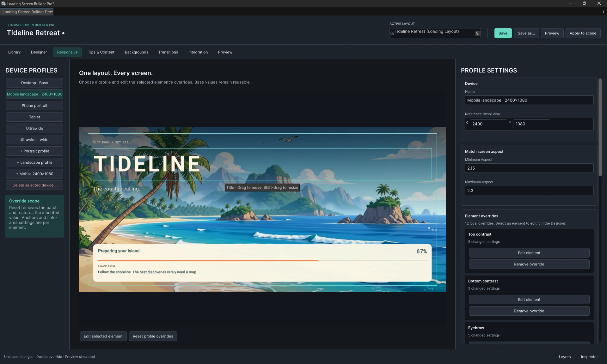607x364 pixels.
Task: Restore the window using the maximize icon
Action: tap(585, 3)
